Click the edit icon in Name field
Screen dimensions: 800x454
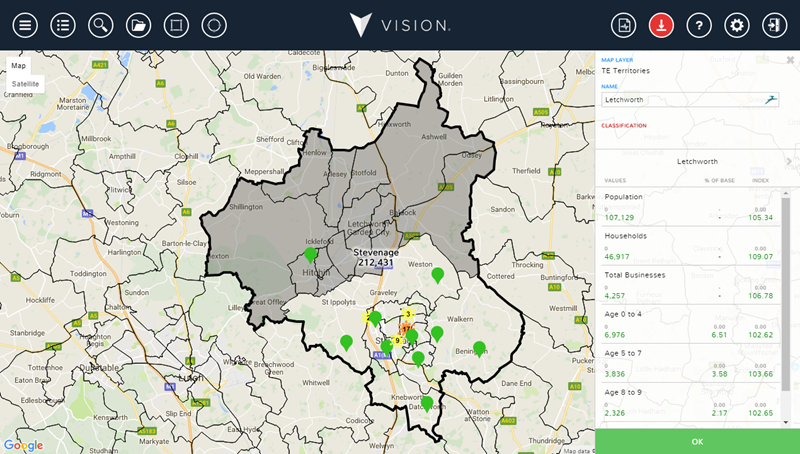point(771,99)
